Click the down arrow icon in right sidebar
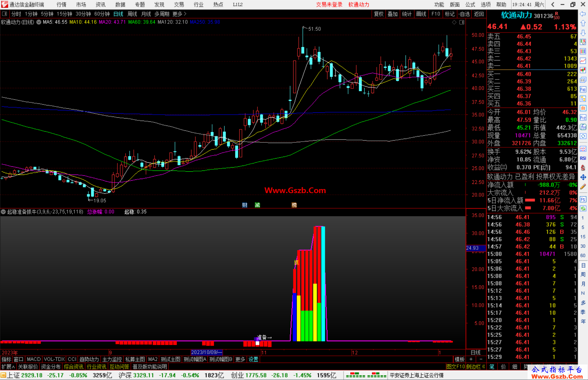Image resolution: width=588 pixels, height=380 pixels. pyautogui.click(x=583, y=33)
